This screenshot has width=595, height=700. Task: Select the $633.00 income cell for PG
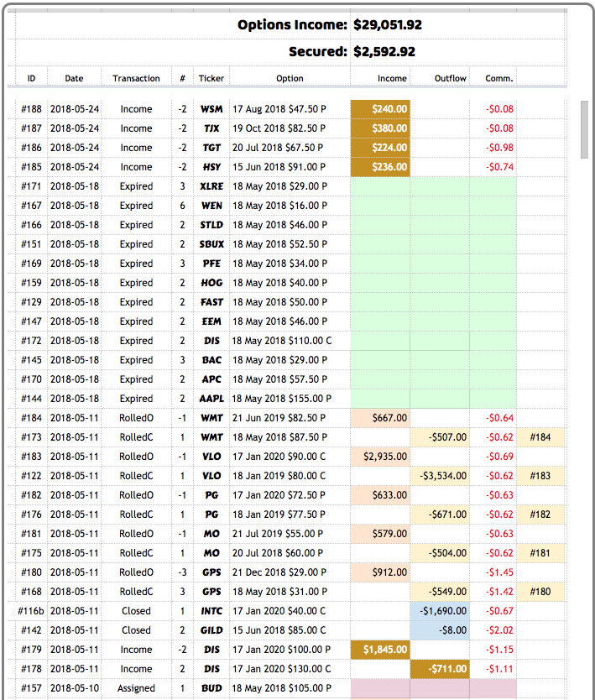click(x=380, y=495)
